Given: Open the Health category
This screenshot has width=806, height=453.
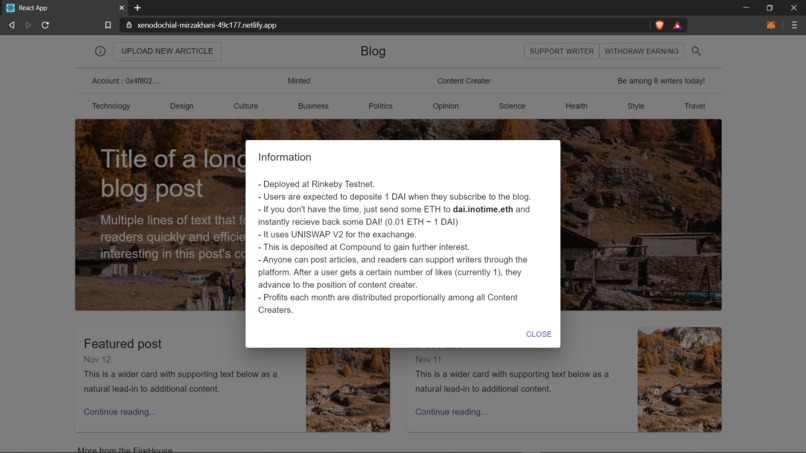Looking at the screenshot, I should 576,106.
